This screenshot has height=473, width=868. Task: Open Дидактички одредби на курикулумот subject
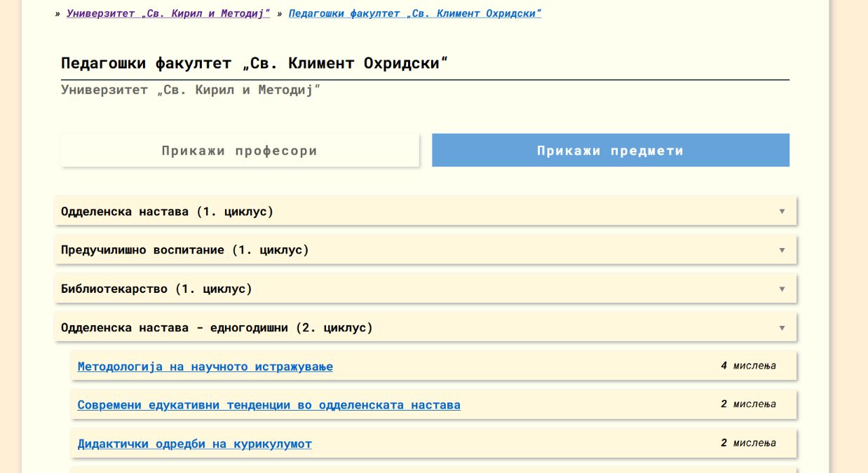194,444
